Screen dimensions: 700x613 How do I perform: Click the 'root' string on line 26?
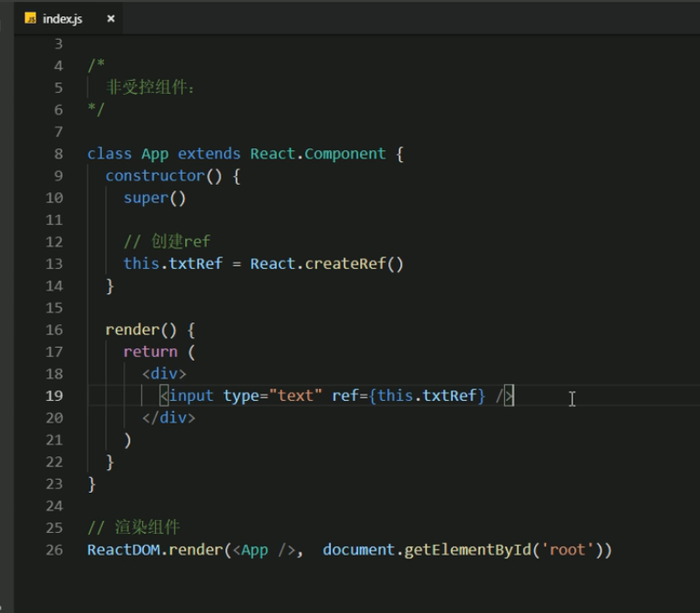(x=567, y=549)
